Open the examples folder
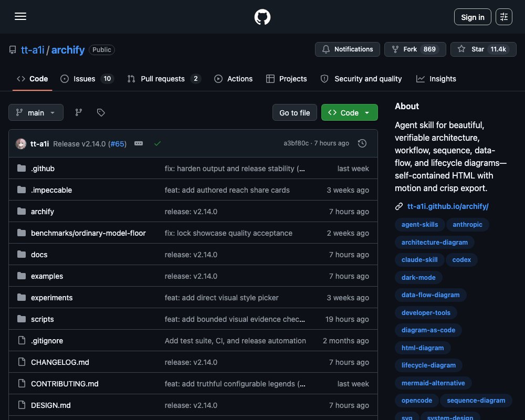 [x=47, y=276]
